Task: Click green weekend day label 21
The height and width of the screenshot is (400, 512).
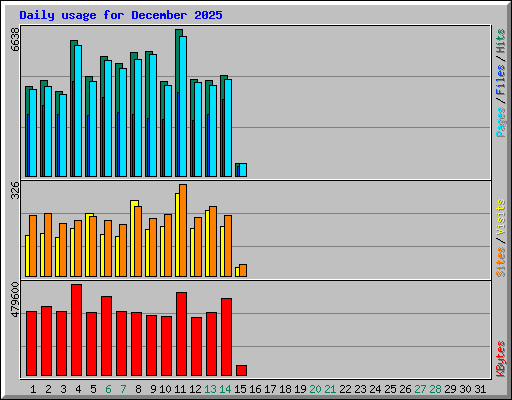Action: point(330,389)
